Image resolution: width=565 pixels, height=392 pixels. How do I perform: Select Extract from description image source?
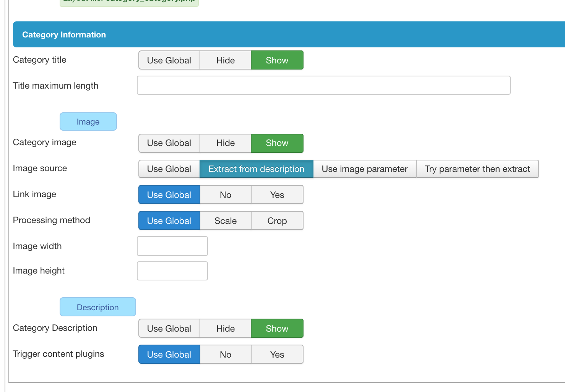257,169
